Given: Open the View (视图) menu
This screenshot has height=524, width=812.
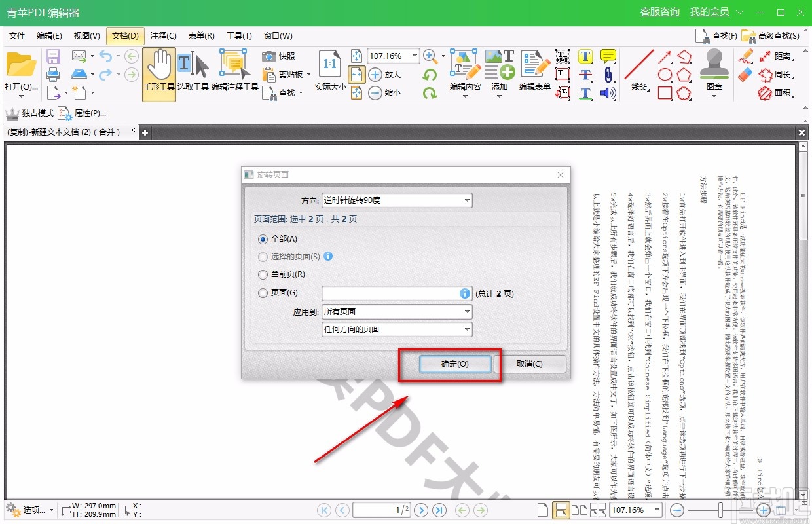Looking at the screenshot, I should [87, 36].
